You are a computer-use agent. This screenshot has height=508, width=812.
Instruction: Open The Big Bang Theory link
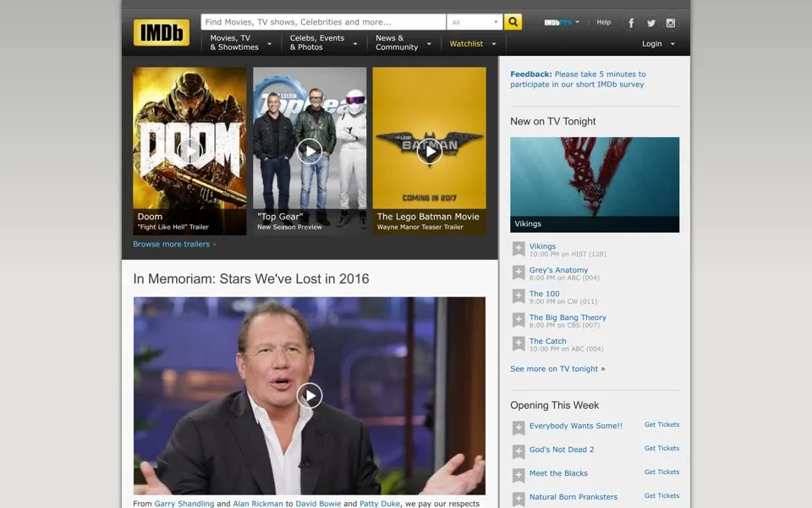[x=568, y=317]
